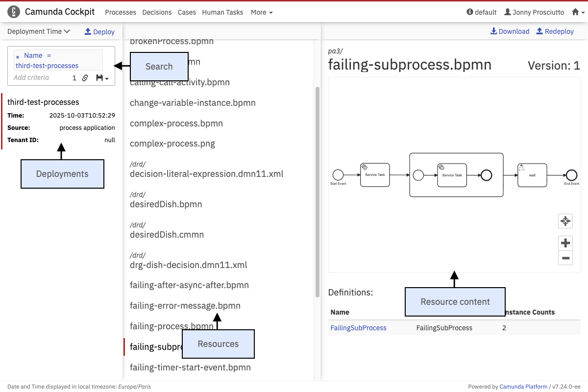Download the failing-subprocess resource

510,31
